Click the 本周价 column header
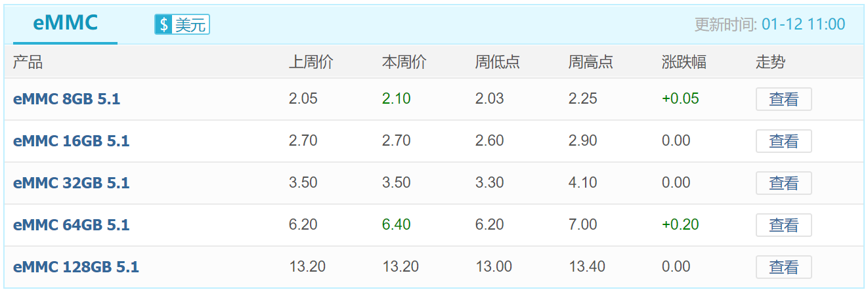This screenshot has height=292, width=868. (404, 62)
